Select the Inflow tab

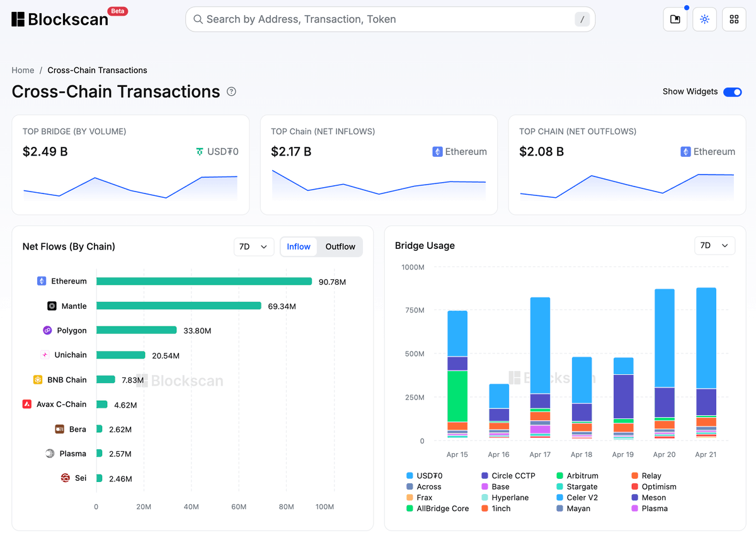299,246
